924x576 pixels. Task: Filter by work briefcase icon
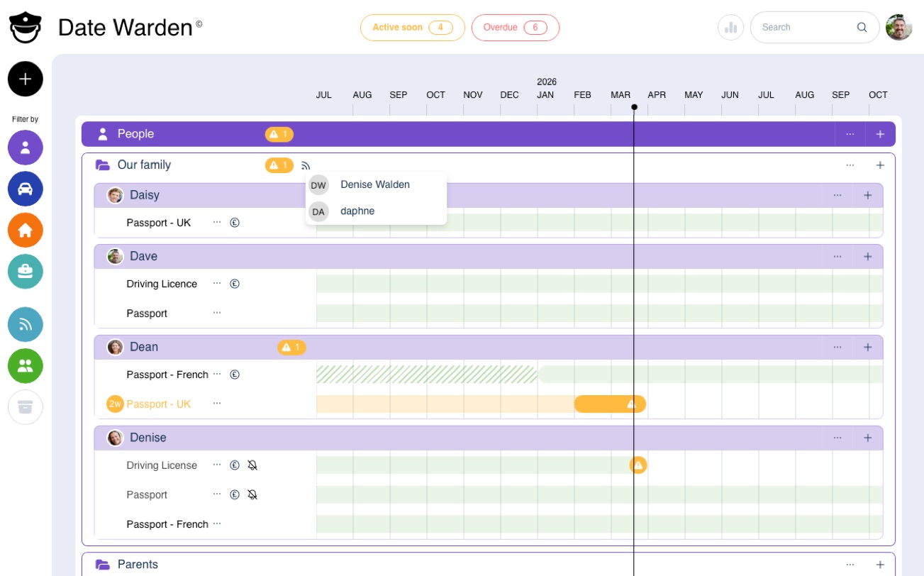coord(26,271)
